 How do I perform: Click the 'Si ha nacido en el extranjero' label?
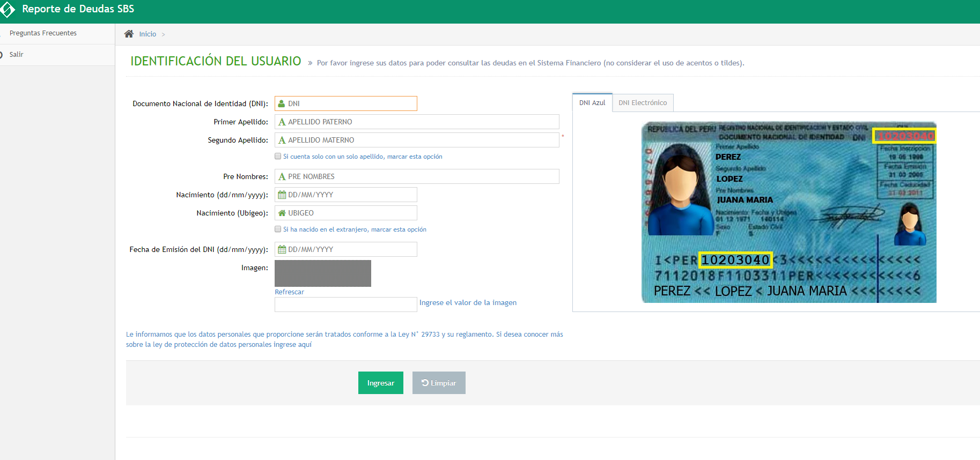[x=355, y=229]
